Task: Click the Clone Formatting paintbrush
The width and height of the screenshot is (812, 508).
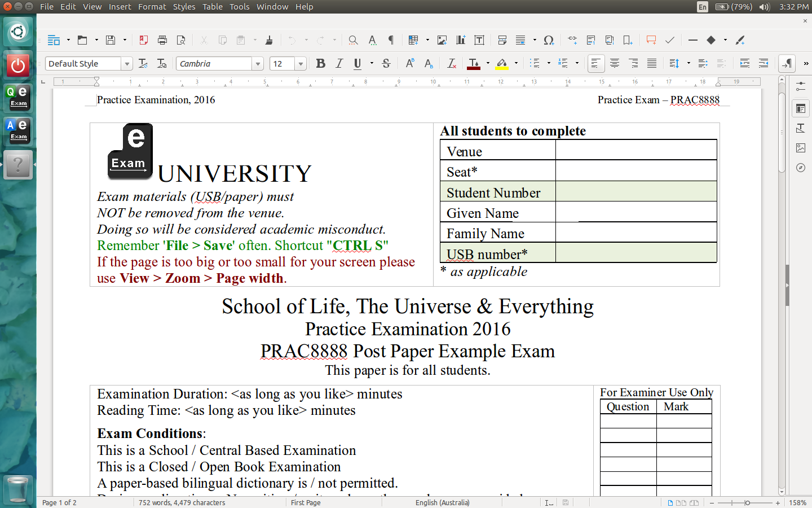Action: pos(269,40)
